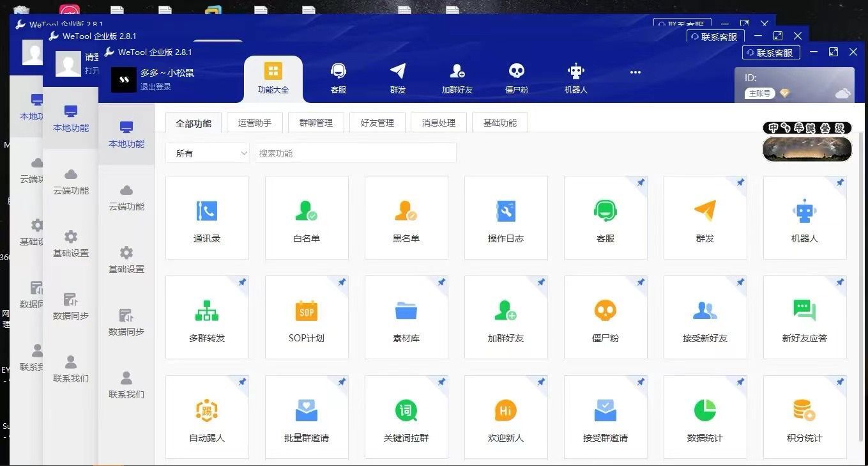Select the 全部功能 filter tab
868x466 pixels.
pos(194,123)
